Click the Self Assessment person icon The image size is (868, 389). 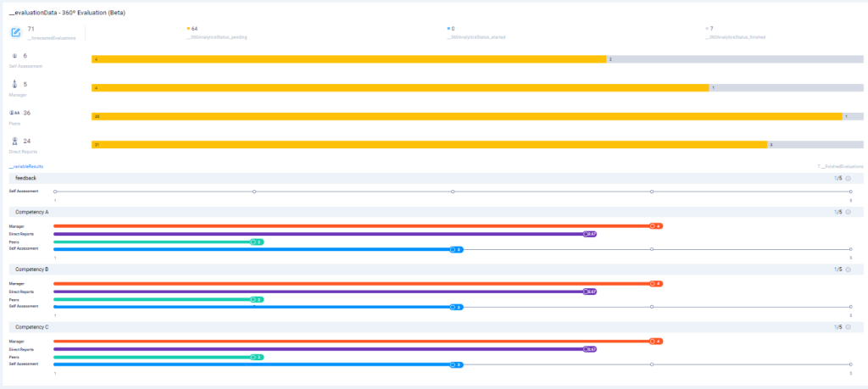(x=14, y=56)
